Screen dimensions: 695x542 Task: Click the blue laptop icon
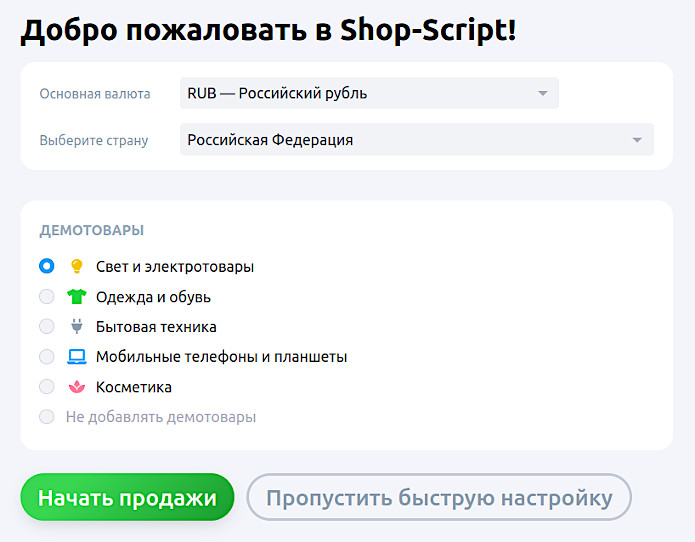76,357
